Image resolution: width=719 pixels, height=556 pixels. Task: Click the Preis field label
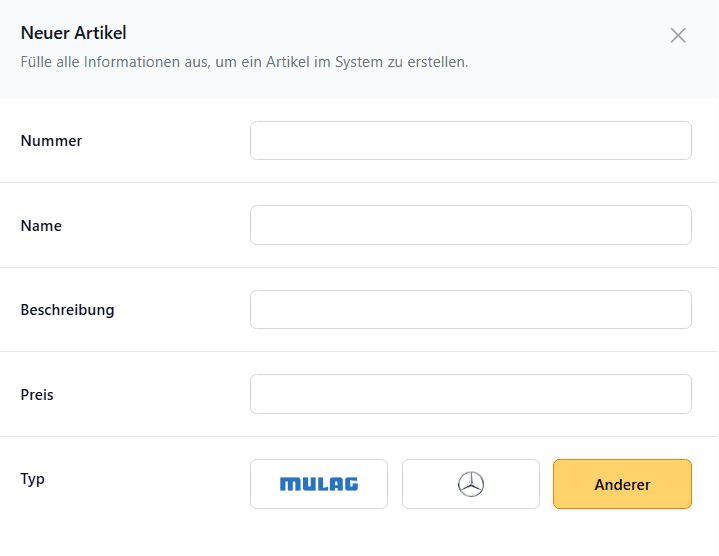point(37,395)
